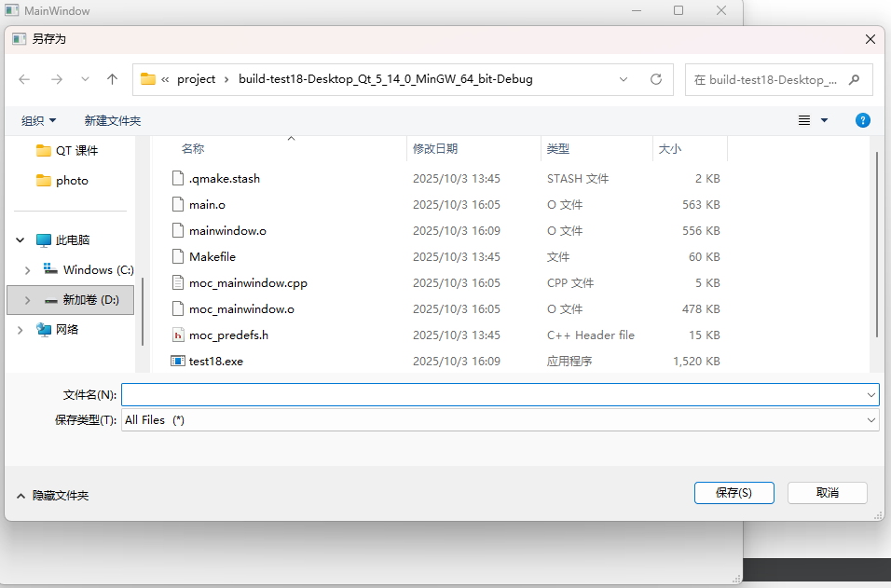
Task: Click 2025/10/3 16:09 date of mainwindow.o
Action: click(457, 231)
